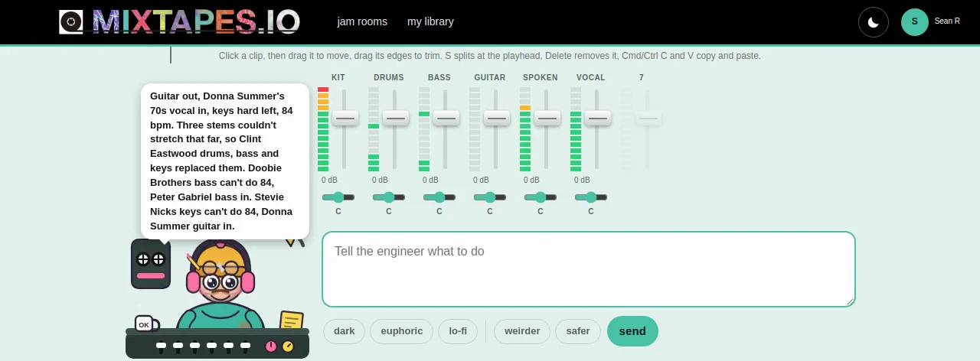Click the KIT channel label

pyautogui.click(x=338, y=78)
